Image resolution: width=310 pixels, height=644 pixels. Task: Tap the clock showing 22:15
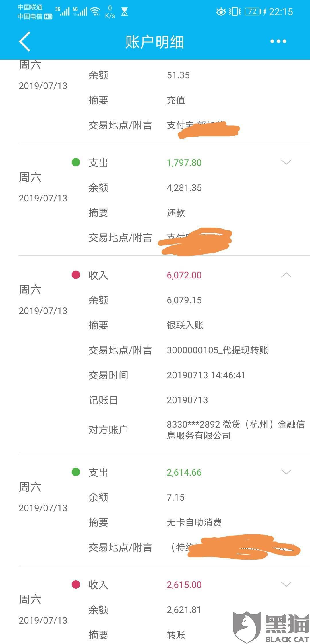[x=281, y=12]
